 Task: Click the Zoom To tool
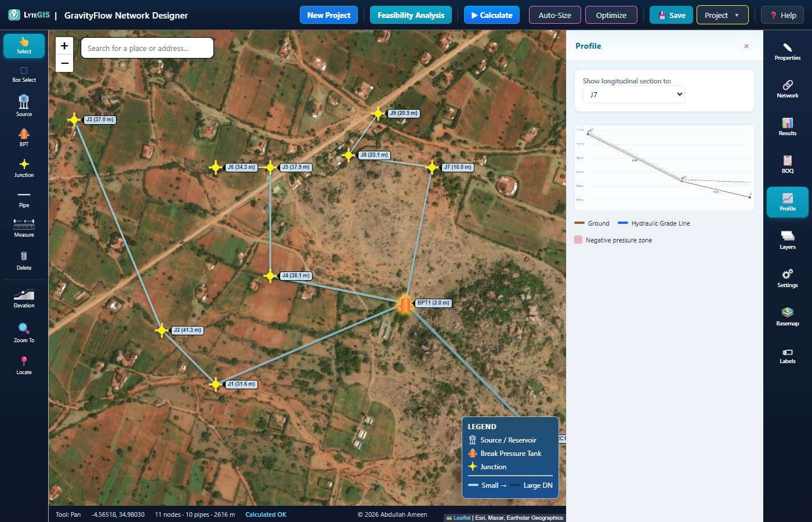click(24, 333)
